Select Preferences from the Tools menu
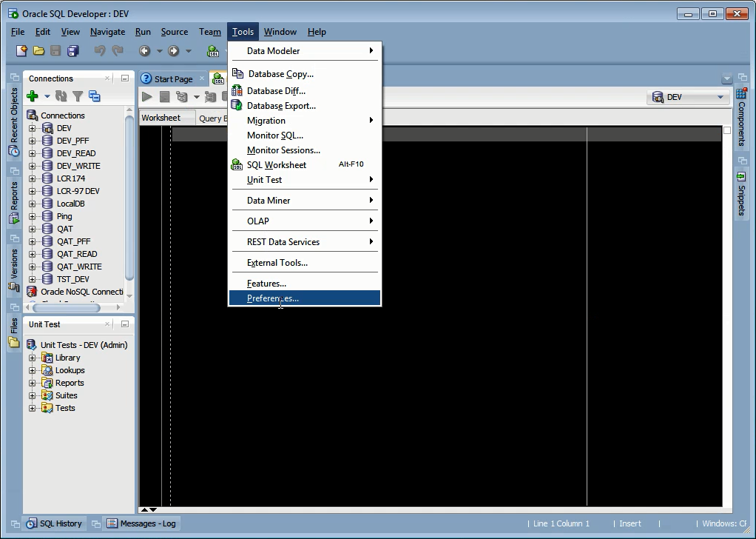The height and width of the screenshot is (539, 756). [305, 298]
